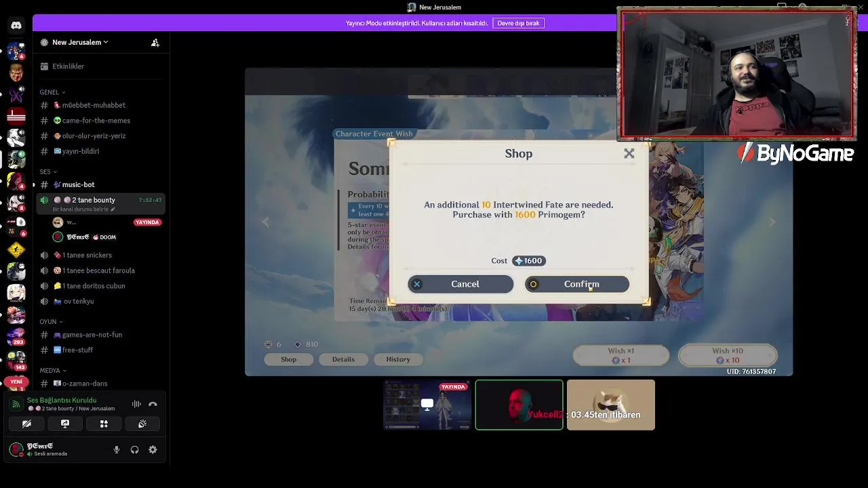
Task: Click the YENİ new mentions badge
Action: pyautogui.click(x=16, y=382)
